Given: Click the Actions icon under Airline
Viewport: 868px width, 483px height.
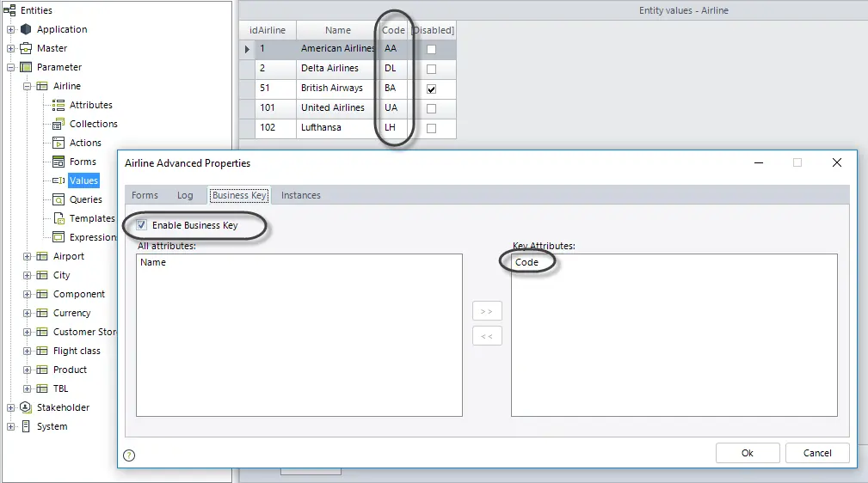Looking at the screenshot, I should 58,143.
